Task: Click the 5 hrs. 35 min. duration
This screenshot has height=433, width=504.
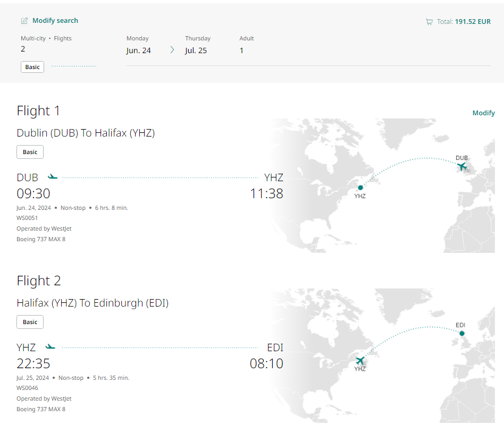Action: [x=111, y=378]
